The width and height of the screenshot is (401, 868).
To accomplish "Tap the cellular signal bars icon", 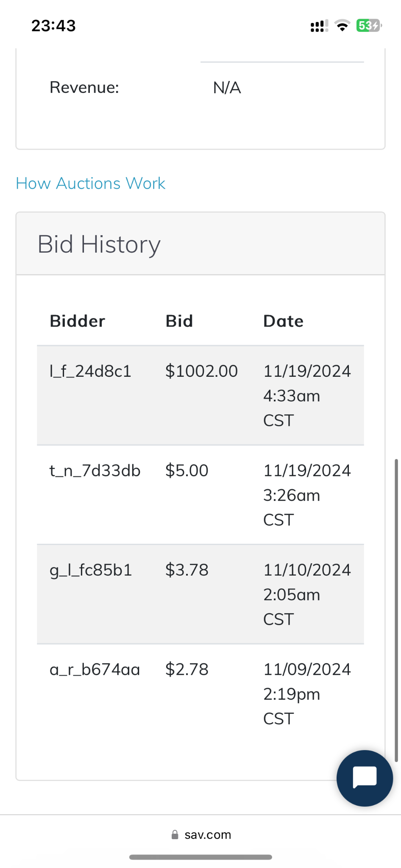I will 319,26.
